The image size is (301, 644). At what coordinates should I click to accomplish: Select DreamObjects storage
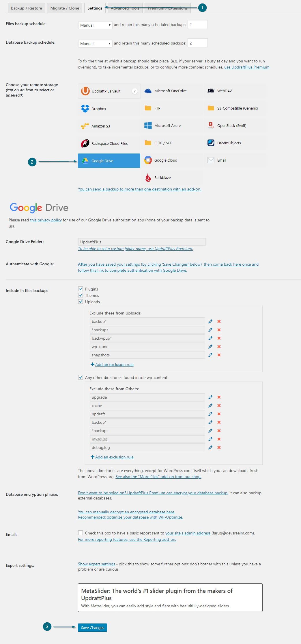[235, 143]
